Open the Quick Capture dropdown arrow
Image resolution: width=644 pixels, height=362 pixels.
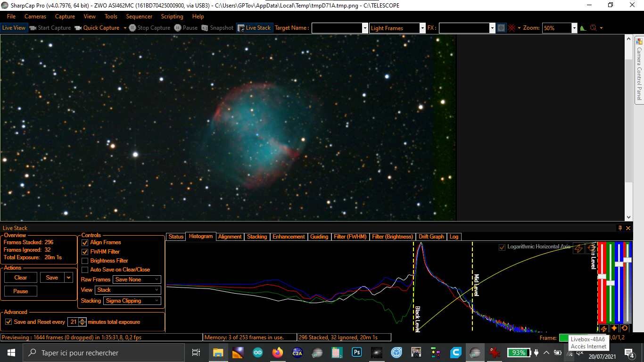point(125,28)
